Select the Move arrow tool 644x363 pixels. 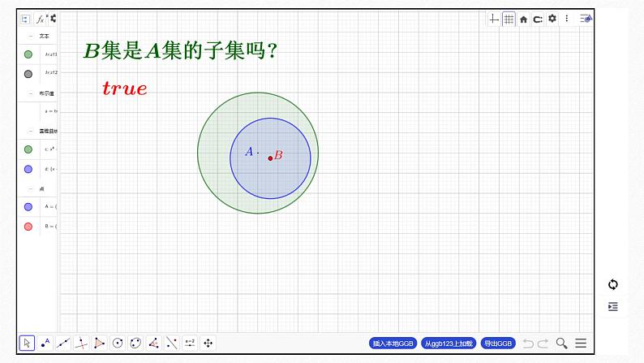pos(27,343)
